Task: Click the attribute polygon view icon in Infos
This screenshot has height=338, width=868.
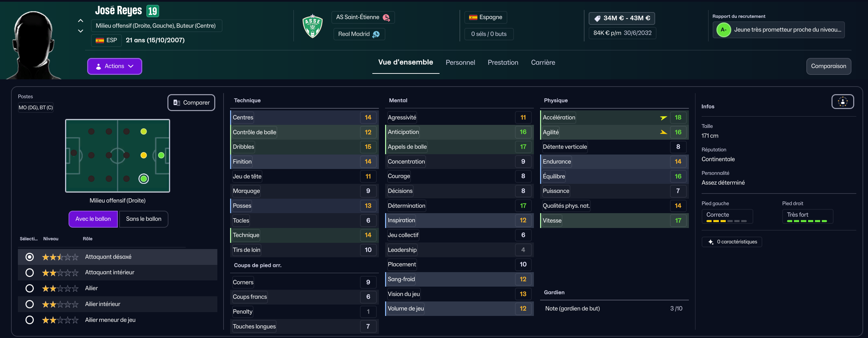Action: 843,102
